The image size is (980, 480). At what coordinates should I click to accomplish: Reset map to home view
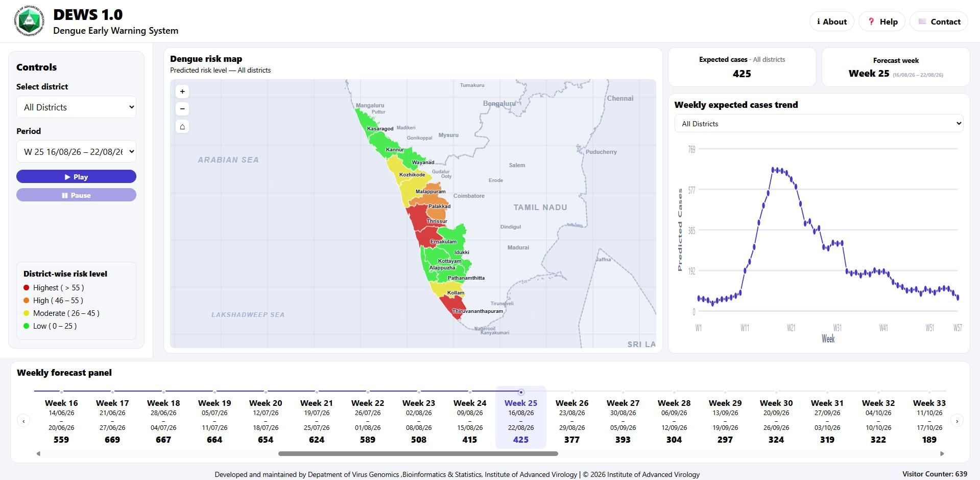pos(182,126)
